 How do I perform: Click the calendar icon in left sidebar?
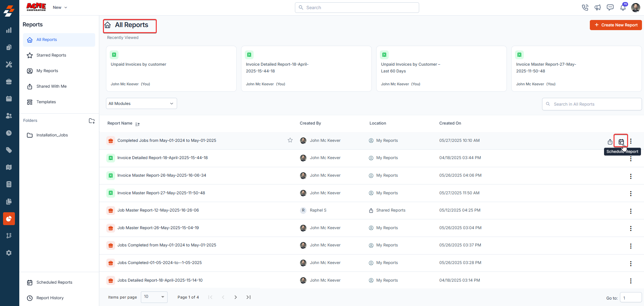tap(9, 99)
